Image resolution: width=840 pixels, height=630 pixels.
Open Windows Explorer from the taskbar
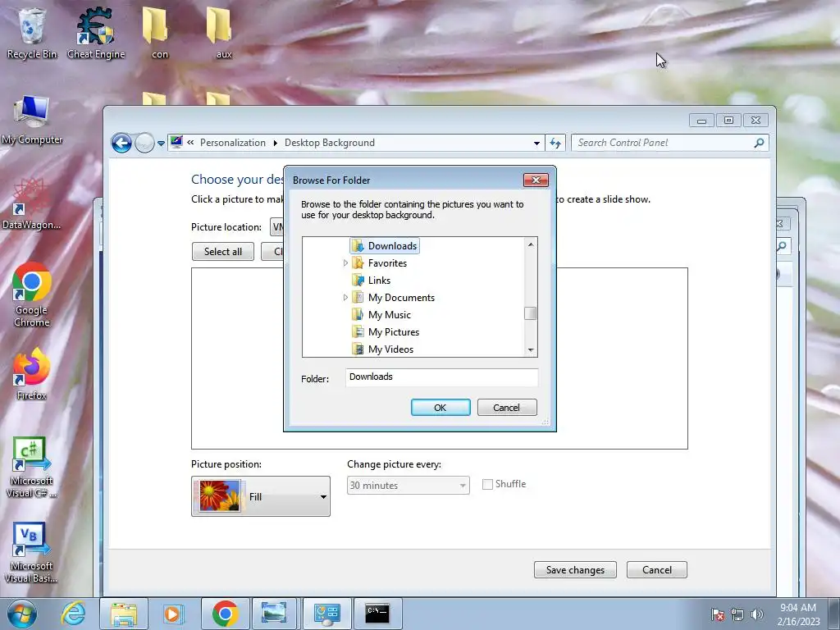pos(124,614)
